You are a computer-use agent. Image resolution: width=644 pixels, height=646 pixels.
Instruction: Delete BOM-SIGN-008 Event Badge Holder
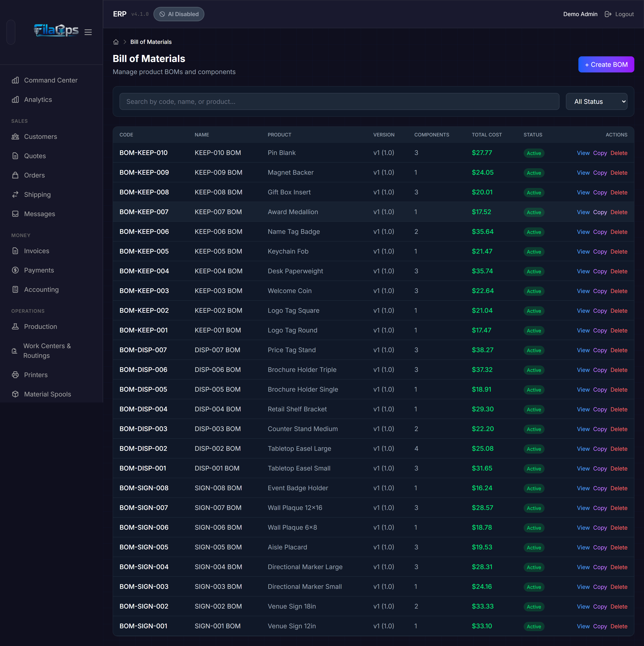coord(619,488)
